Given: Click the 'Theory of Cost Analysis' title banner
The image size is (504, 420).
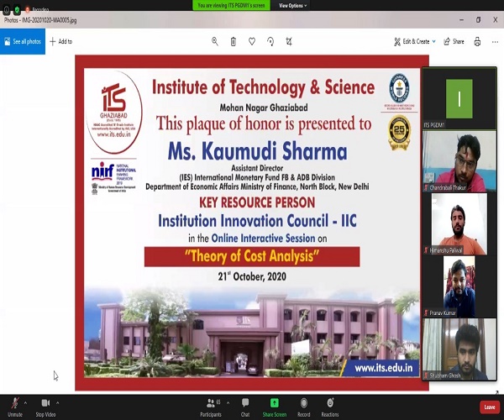Looking at the screenshot, I should pyautogui.click(x=252, y=256).
